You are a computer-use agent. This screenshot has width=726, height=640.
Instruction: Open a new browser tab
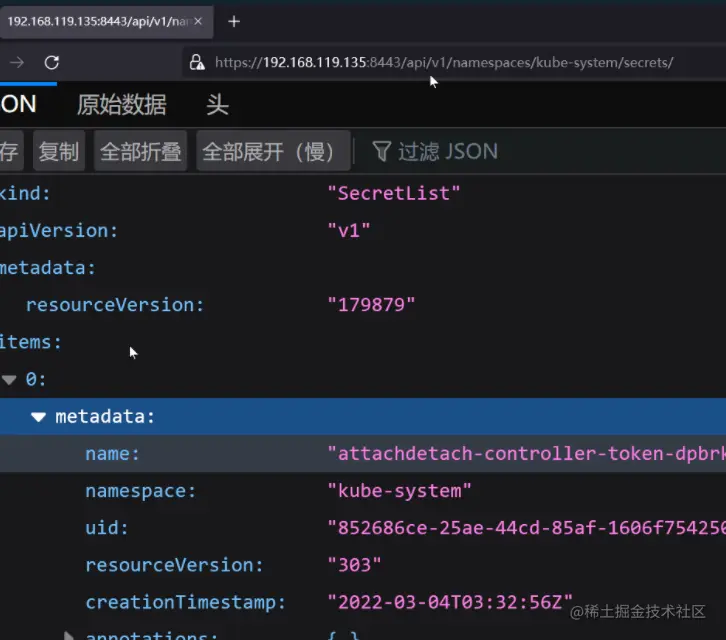[234, 21]
